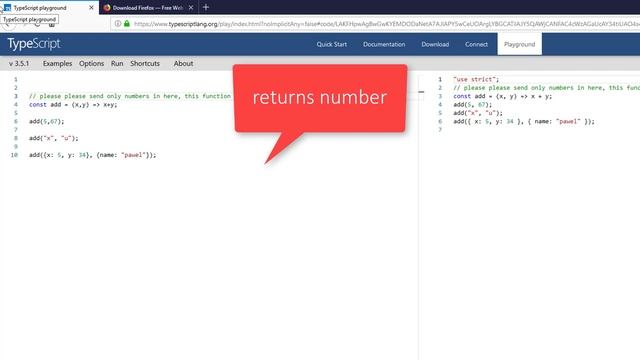This screenshot has width=640, height=360.
Task: Click empty line 7 in output panel
Action: coord(440,130)
